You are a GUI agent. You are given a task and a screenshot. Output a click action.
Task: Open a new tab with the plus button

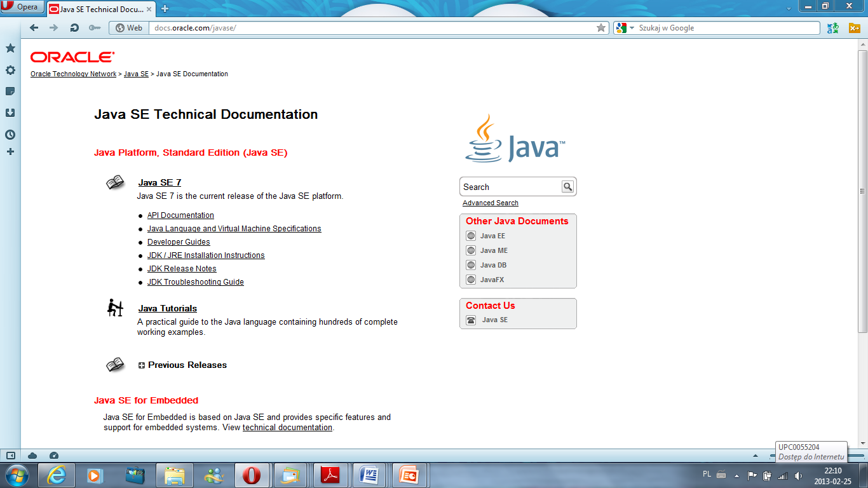coord(165,9)
